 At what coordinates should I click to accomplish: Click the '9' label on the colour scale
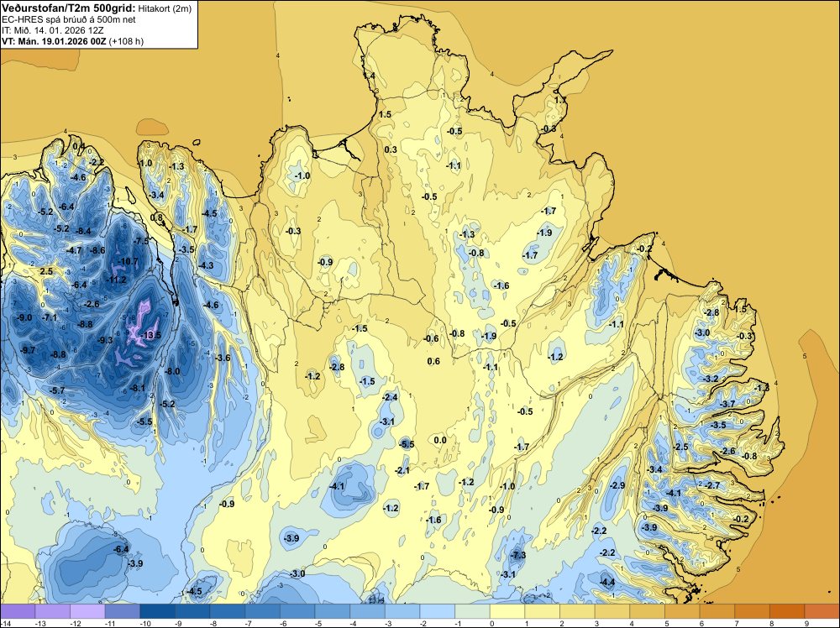pyautogui.click(x=806, y=623)
